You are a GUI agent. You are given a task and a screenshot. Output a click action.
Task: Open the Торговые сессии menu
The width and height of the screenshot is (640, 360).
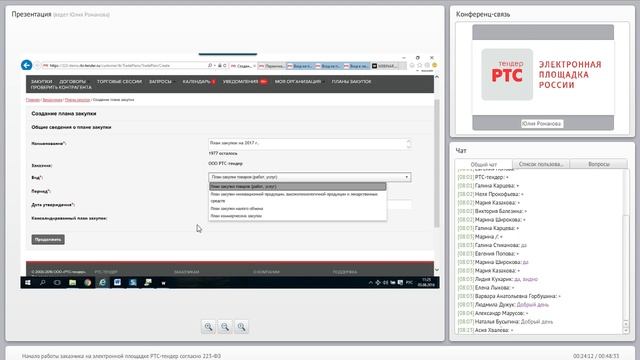(x=119, y=82)
